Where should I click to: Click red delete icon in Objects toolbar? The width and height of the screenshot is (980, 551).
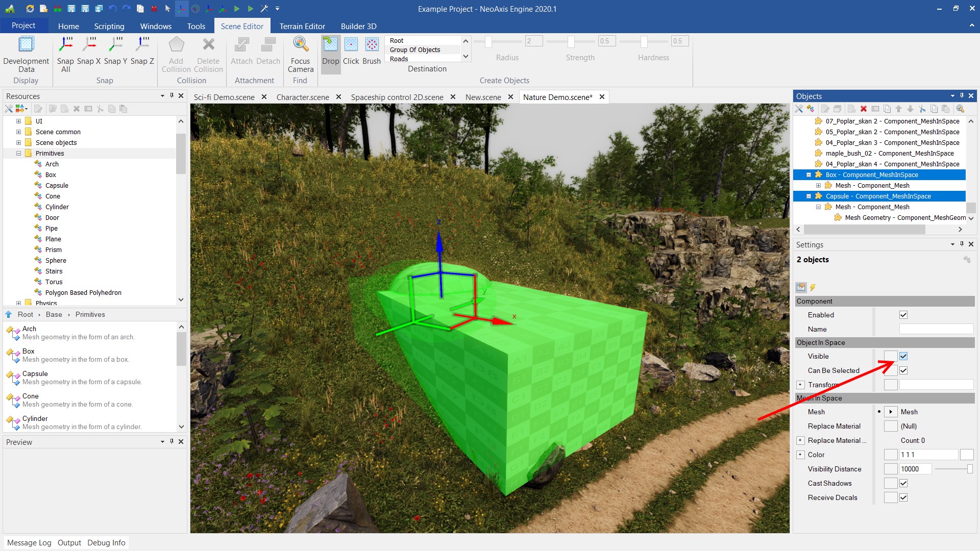(864, 109)
